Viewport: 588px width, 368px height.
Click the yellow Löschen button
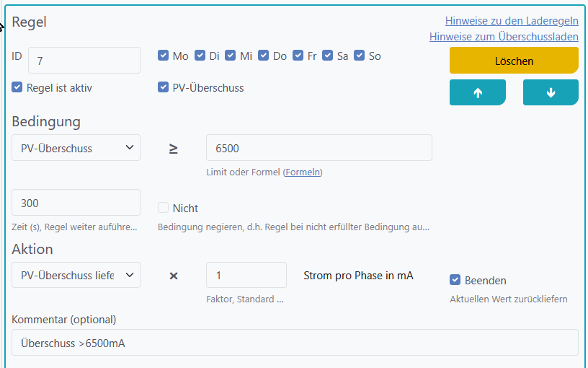[514, 61]
